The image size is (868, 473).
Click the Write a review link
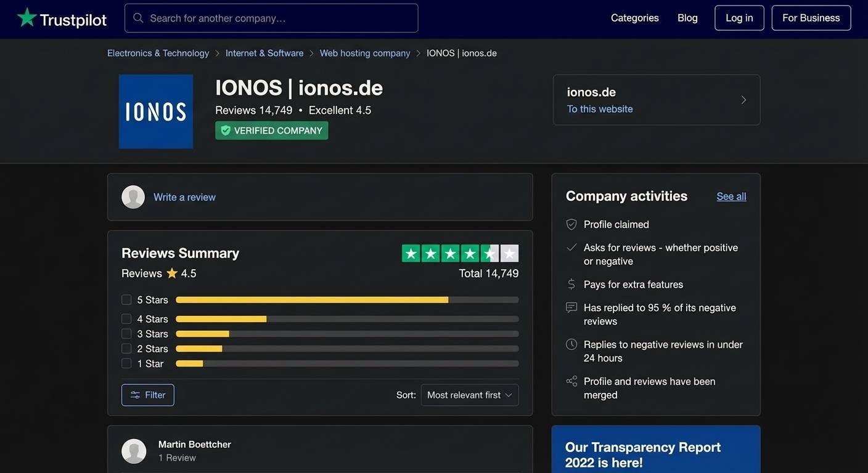pos(184,196)
